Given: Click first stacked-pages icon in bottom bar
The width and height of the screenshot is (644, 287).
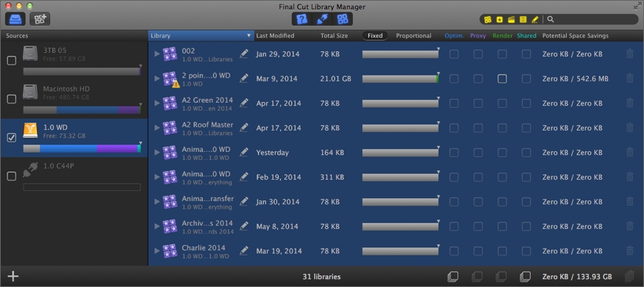Looking at the screenshot, I should pyautogui.click(x=453, y=277).
